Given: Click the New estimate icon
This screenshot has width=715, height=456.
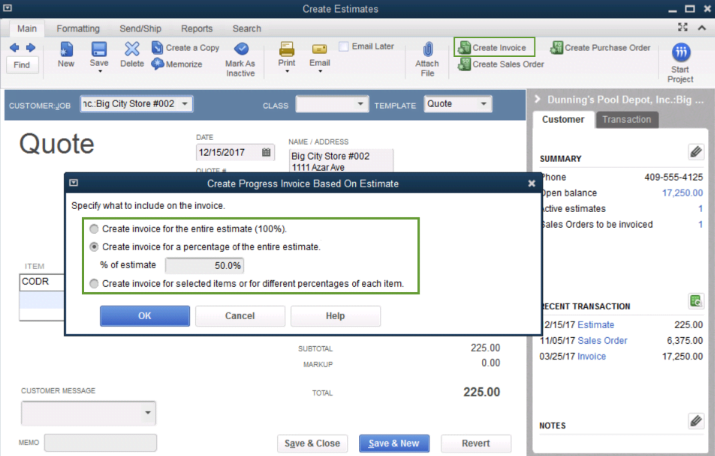Looking at the screenshot, I should point(66,49).
